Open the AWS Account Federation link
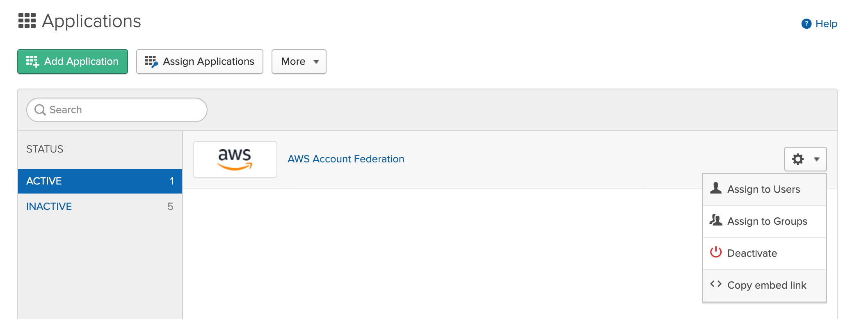 tap(346, 159)
